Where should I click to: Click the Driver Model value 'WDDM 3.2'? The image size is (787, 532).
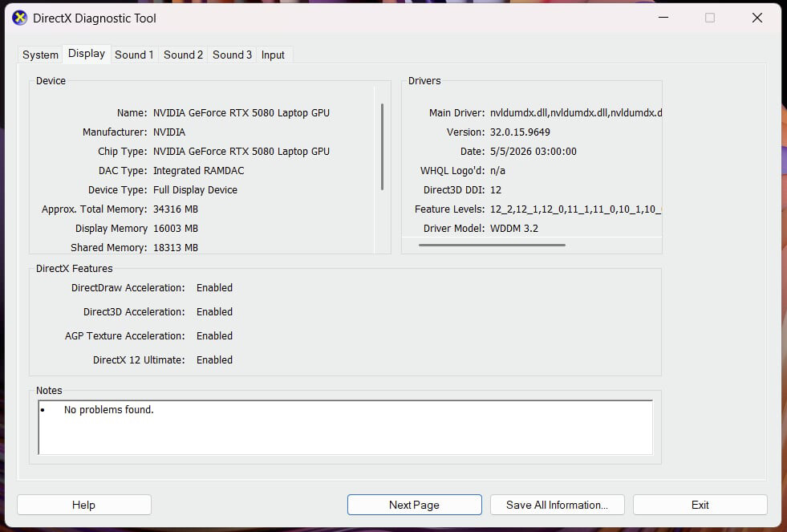tap(514, 229)
